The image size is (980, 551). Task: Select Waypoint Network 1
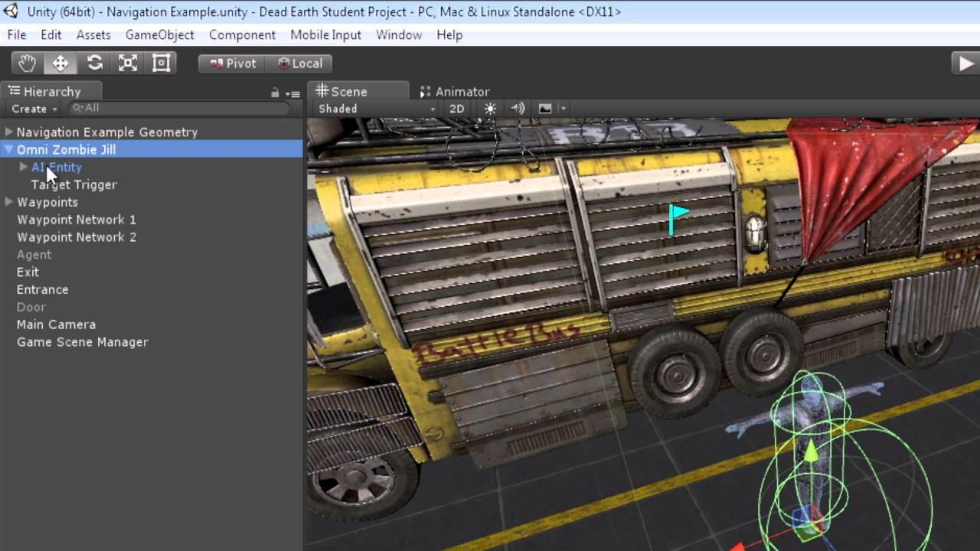pos(77,220)
